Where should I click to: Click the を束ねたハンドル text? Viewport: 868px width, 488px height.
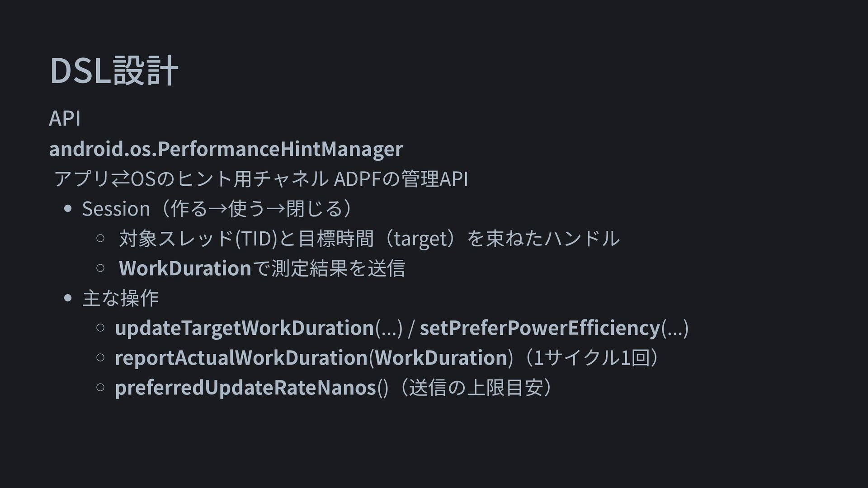pyautogui.click(x=543, y=239)
